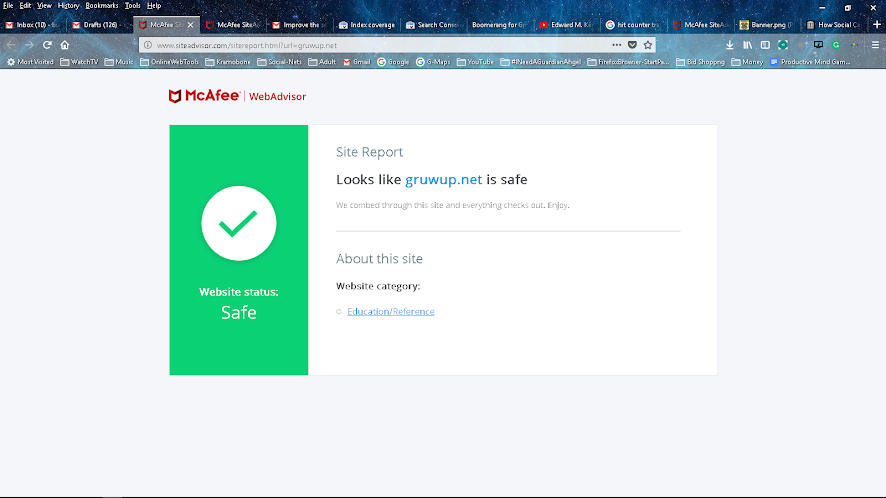Open the YouTube bookmark folder
Screen dimensions: 886x498
pos(475,62)
